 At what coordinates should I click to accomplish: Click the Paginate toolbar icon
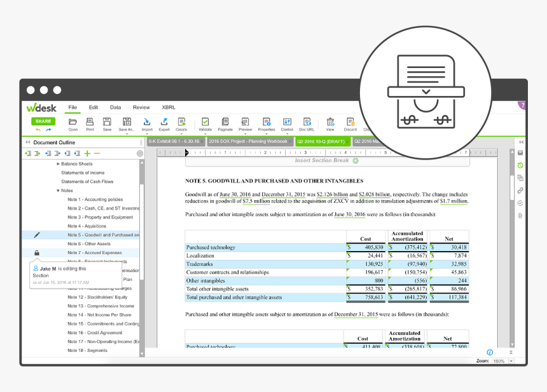(x=225, y=123)
